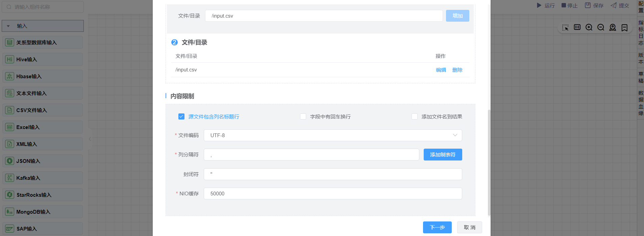Select the Excel输入 component icon
The width and height of the screenshot is (644, 236).
10,127
